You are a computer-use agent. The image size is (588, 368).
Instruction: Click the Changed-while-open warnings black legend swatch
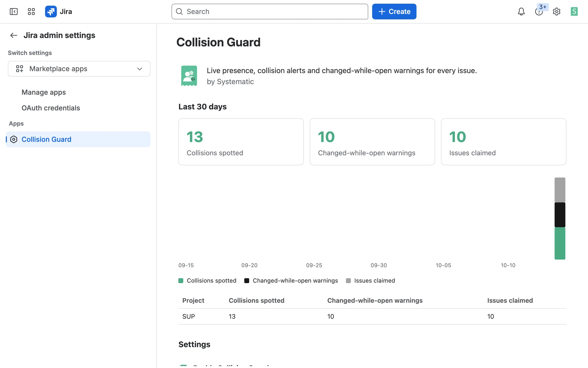(x=247, y=281)
